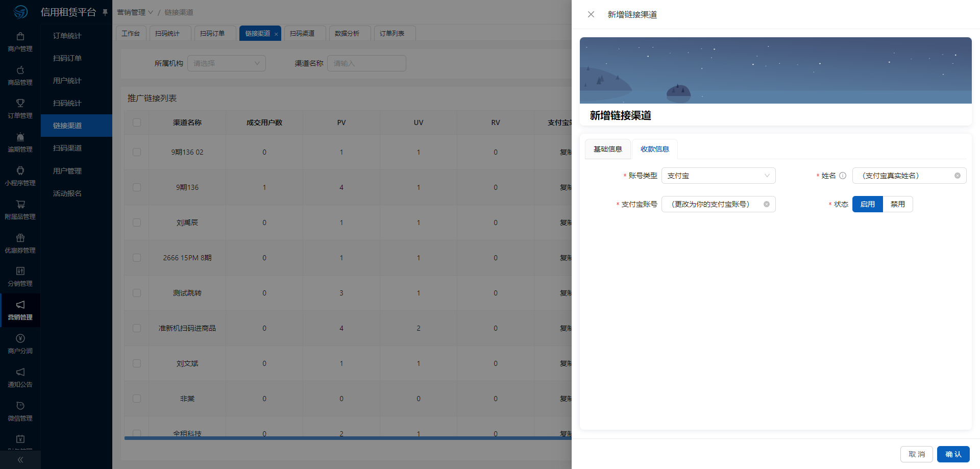
Task: Set 状态 to 启用
Action: [868, 204]
